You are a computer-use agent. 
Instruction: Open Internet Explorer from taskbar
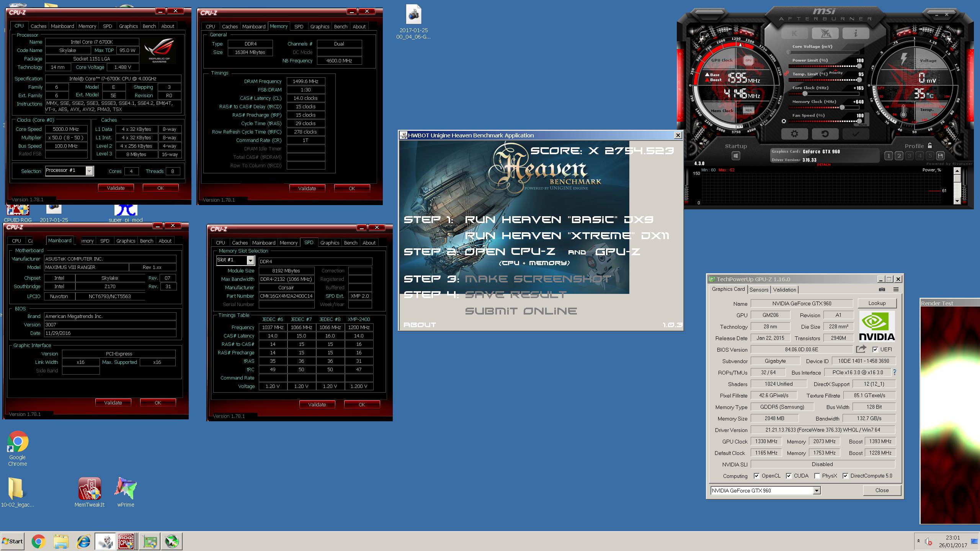coord(83,541)
